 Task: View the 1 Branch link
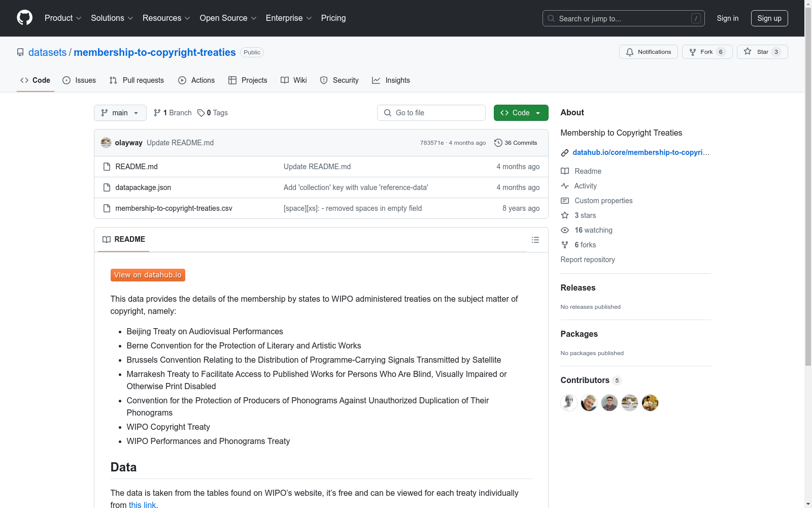point(173,113)
